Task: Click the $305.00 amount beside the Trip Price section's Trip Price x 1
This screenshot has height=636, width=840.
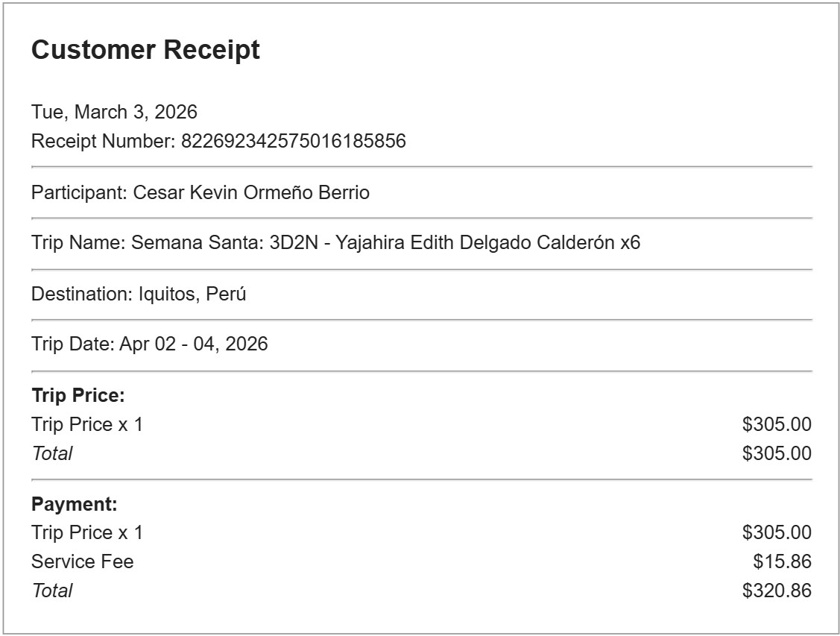Action: click(776, 424)
